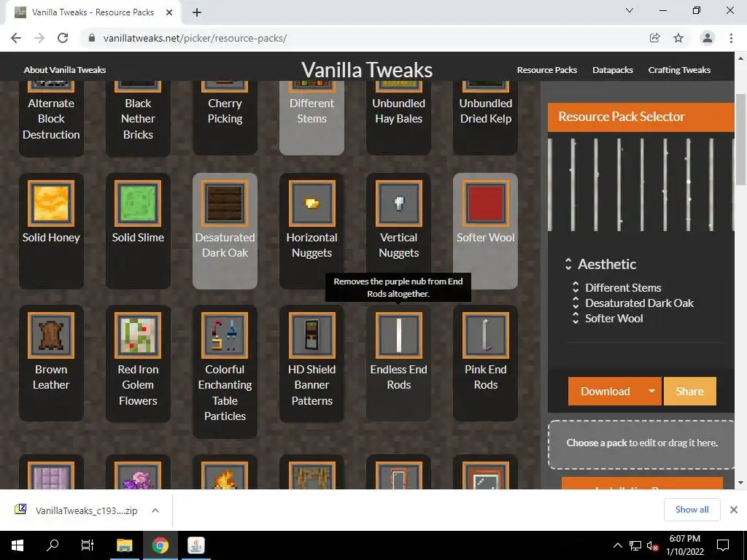Bookmark this page with star icon

click(678, 38)
